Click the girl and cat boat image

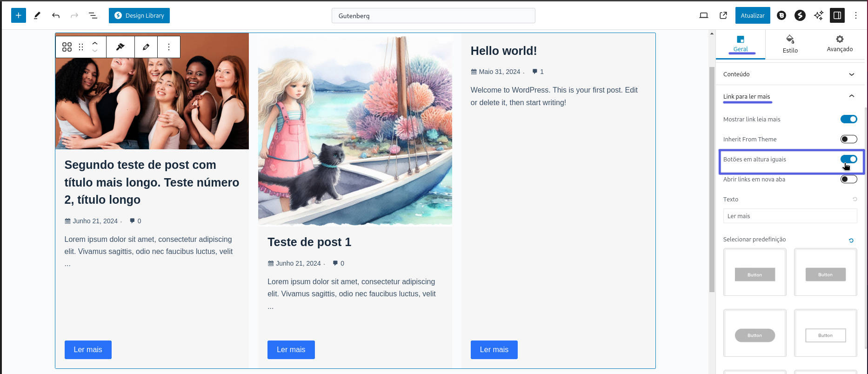355,130
